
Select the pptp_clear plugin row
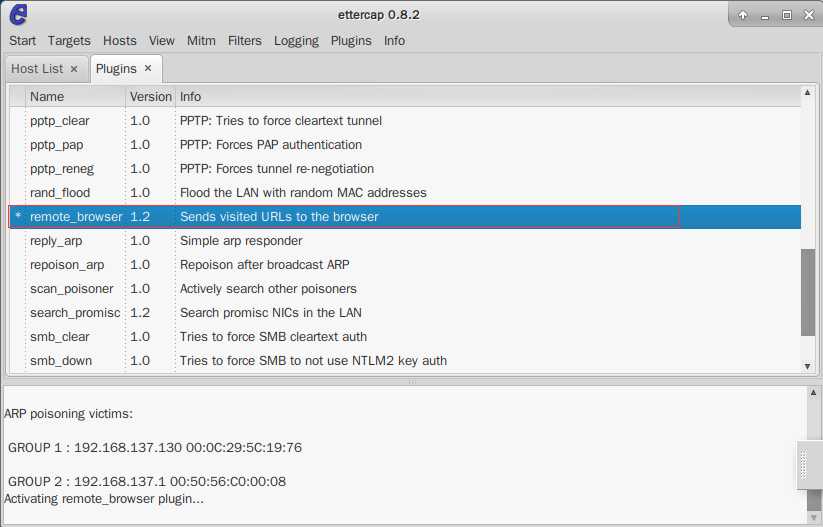405,121
